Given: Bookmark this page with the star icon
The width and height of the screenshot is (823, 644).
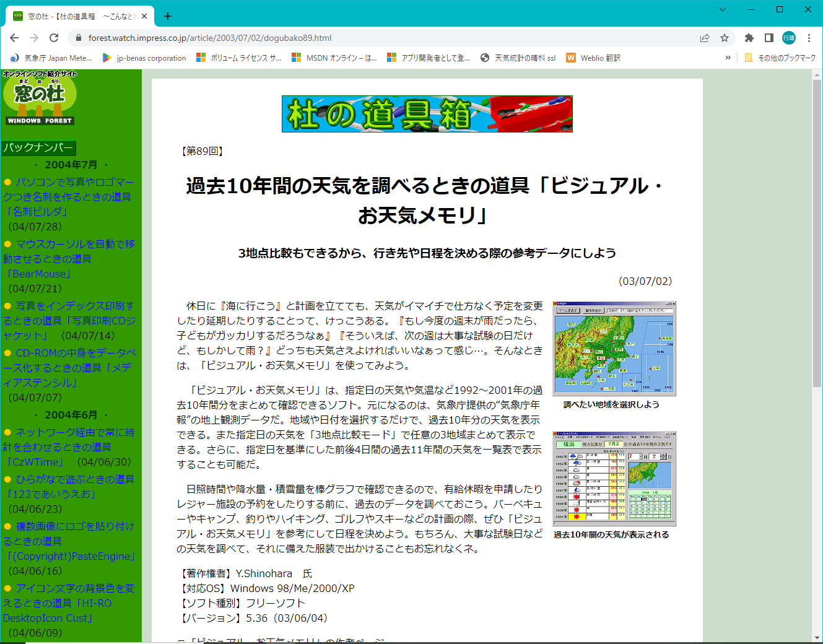Looking at the screenshot, I should [x=725, y=38].
